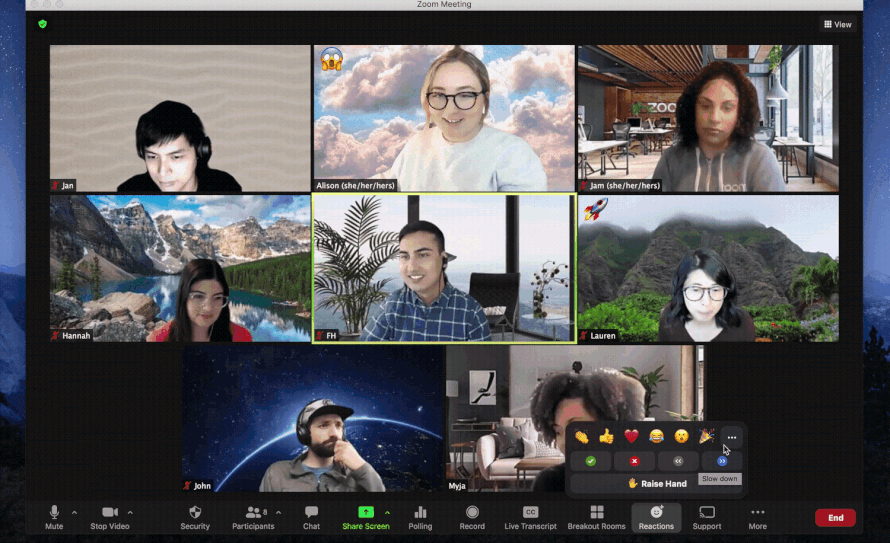This screenshot has height=543, width=890.
Task: Select Jan's video tile
Action: click(x=180, y=118)
